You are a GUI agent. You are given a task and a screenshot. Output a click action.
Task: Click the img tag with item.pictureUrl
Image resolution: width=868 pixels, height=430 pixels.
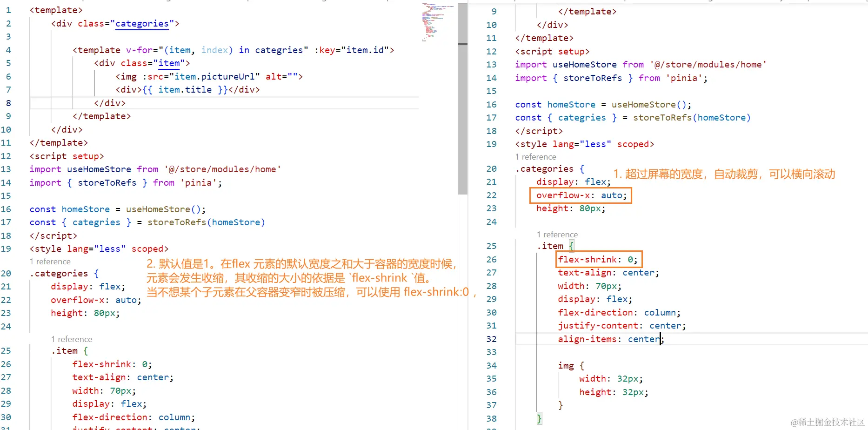coord(209,77)
